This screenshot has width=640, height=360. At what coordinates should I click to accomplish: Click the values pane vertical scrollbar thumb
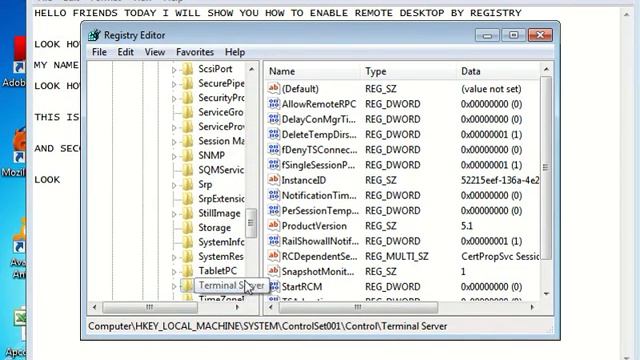click(x=546, y=167)
